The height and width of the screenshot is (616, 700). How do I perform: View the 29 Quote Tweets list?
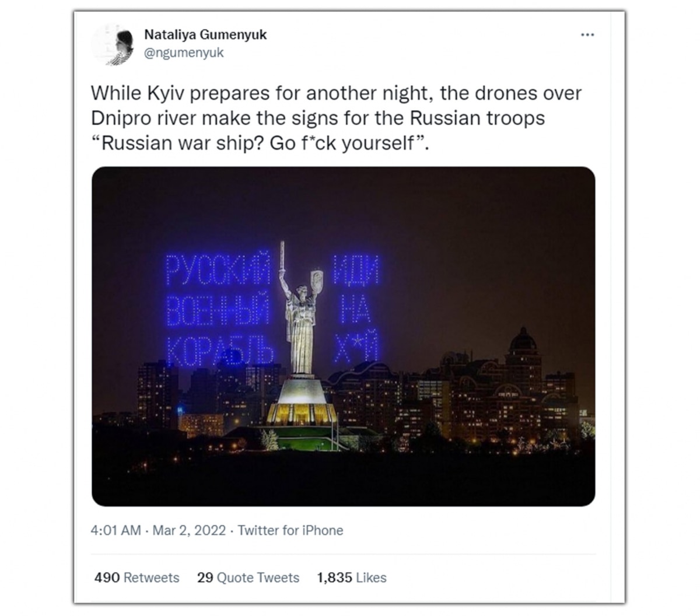tap(248, 577)
